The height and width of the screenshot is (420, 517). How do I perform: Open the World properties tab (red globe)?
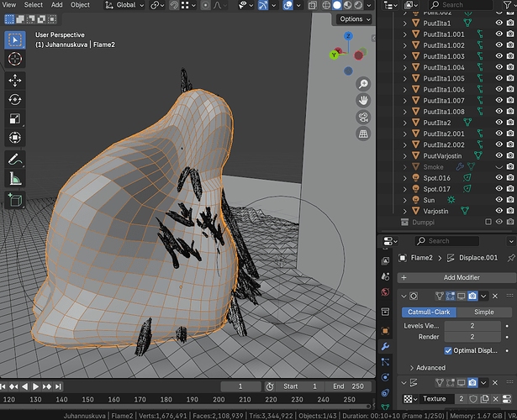pos(385,292)
